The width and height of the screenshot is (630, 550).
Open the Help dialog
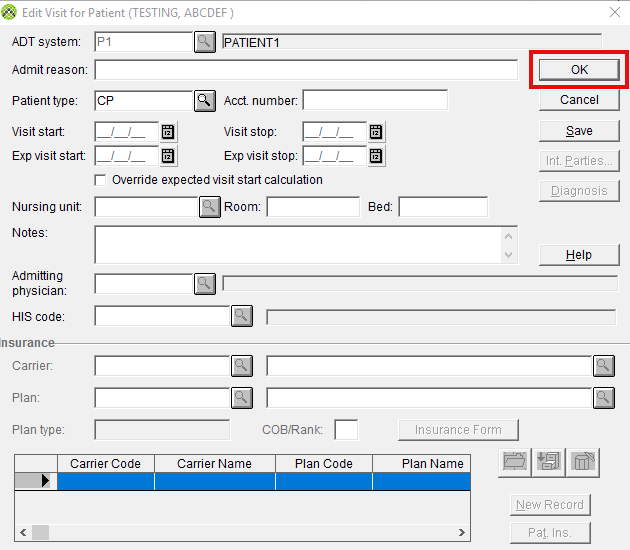point(579,255)
